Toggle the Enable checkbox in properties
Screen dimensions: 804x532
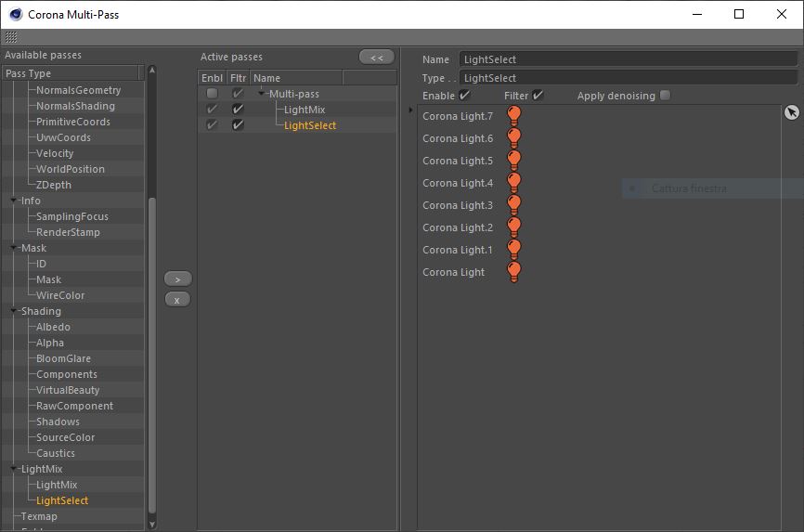coord(464,95)
